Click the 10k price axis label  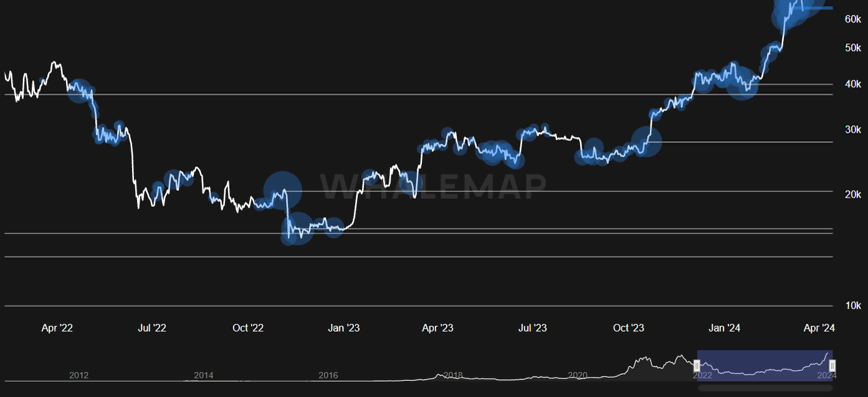(x=852, y=305)
